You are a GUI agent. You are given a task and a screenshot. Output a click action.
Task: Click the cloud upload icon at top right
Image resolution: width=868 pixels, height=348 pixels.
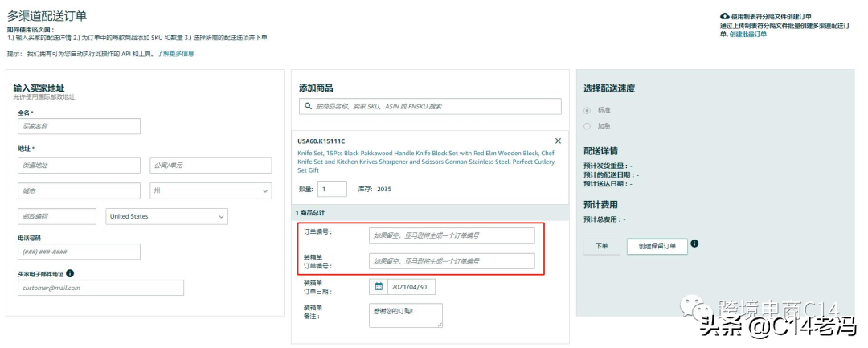(724, 16)
